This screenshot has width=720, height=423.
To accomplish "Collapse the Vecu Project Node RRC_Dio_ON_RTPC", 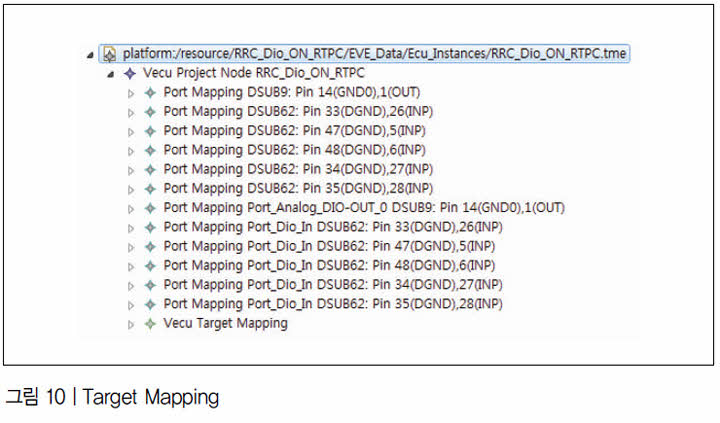I will 110,74.
